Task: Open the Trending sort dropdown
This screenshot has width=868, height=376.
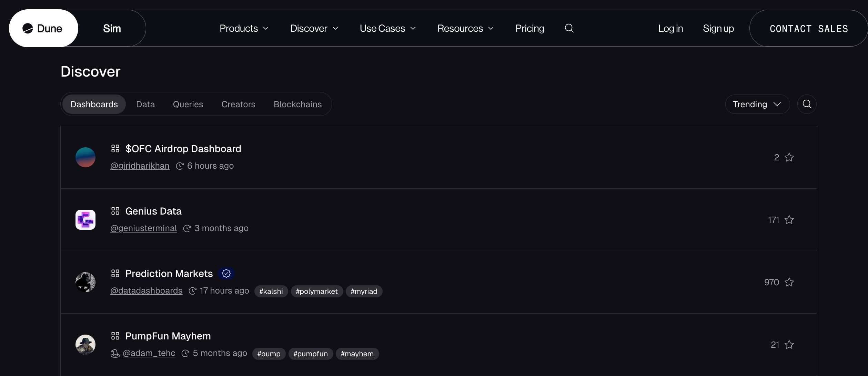Action: pos(757,104)
